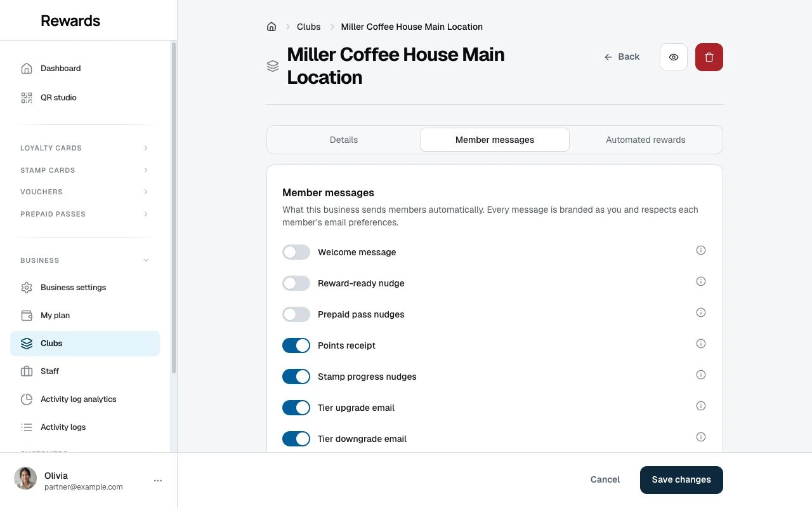Open Activity log analytics
Image resolution: width=812 pixels, height=508 pixels.
[x=85, y=399]
